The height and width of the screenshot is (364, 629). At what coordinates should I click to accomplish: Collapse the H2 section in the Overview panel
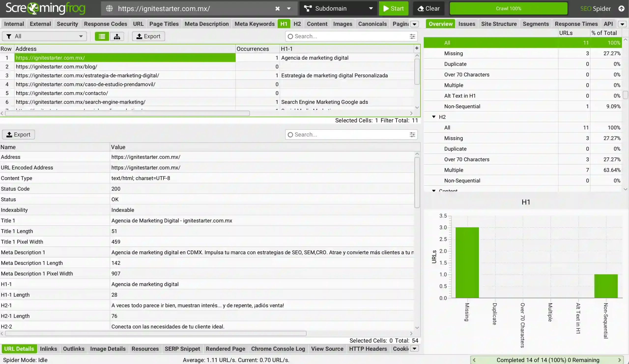[x=434, y=117]
